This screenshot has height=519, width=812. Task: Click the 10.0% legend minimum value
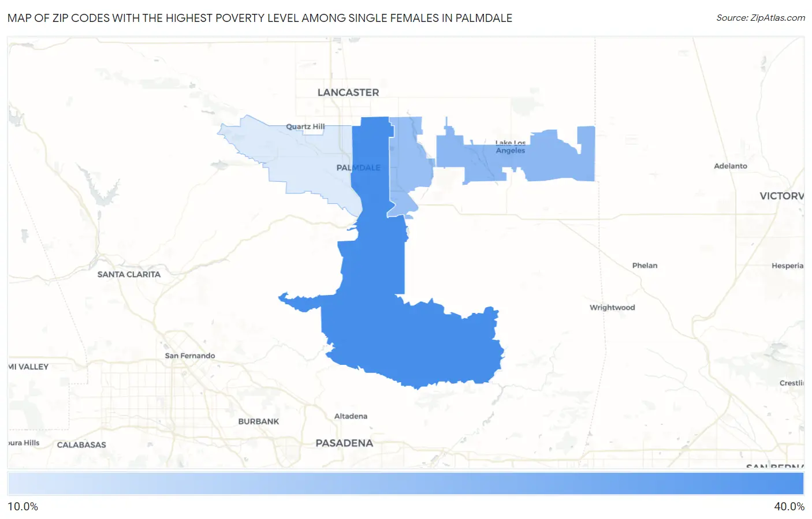(23, 506)
